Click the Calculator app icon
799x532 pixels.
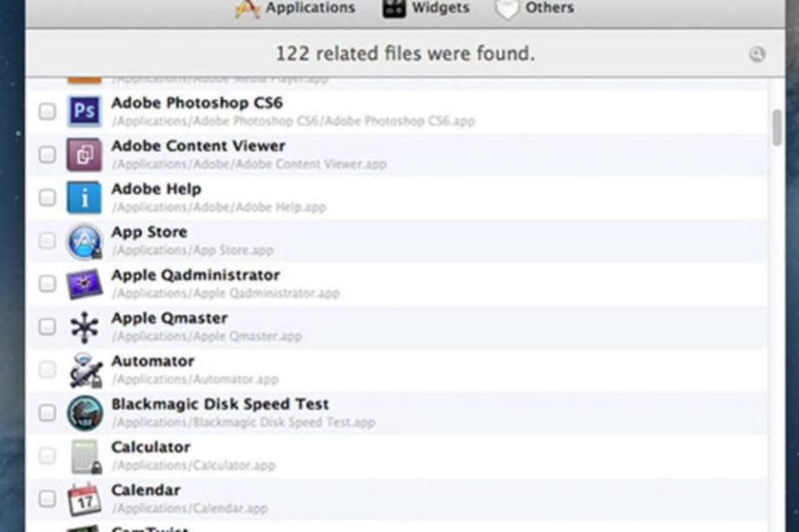(86, 456)
